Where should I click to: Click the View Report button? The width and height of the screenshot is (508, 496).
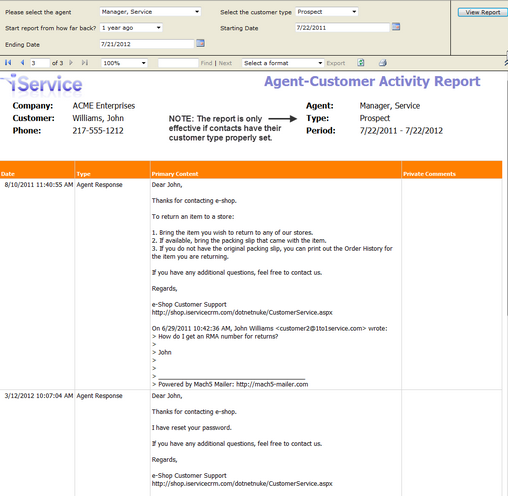(x=483, y=12)
